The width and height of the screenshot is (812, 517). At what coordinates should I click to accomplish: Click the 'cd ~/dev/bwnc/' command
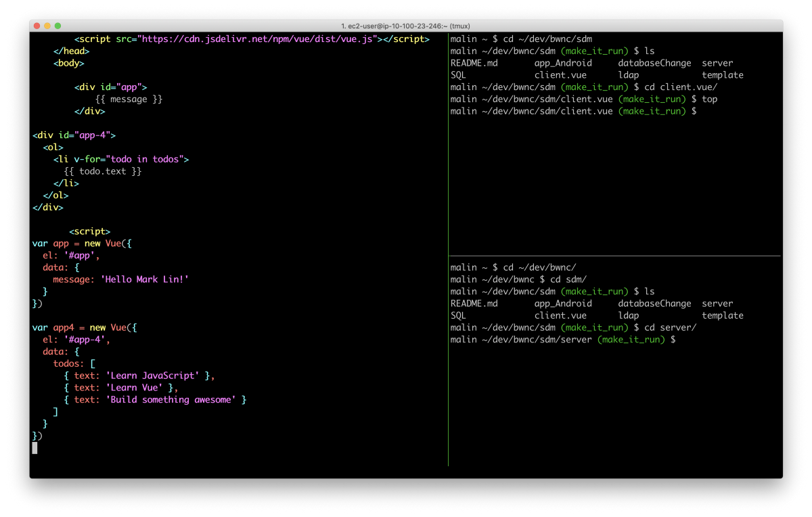(540, 267)
